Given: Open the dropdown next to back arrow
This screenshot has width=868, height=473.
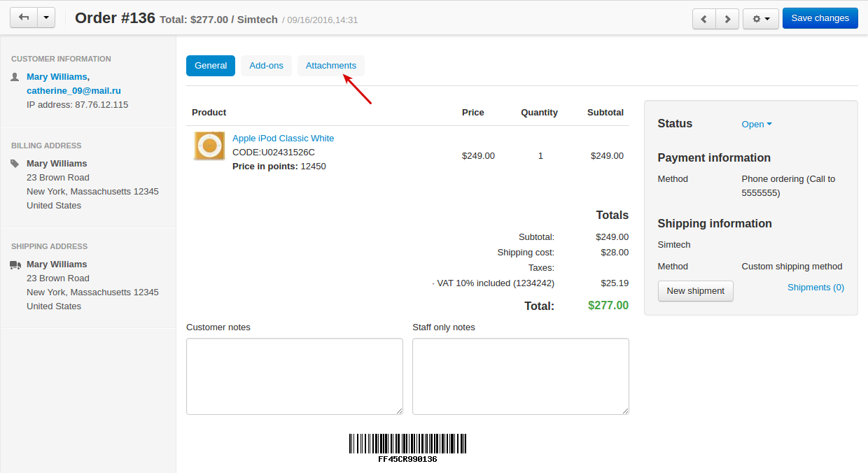Looking at the screenshot, I should (45, 17).
